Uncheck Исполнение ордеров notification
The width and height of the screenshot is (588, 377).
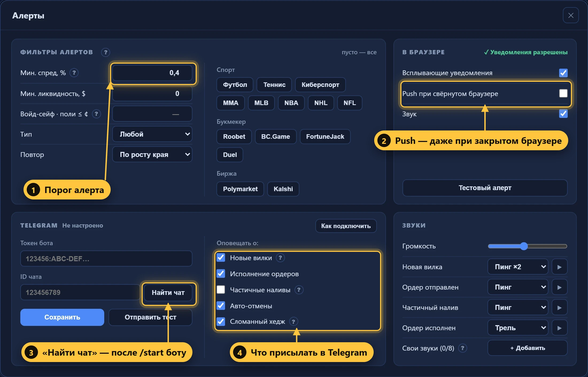[221, 274]
